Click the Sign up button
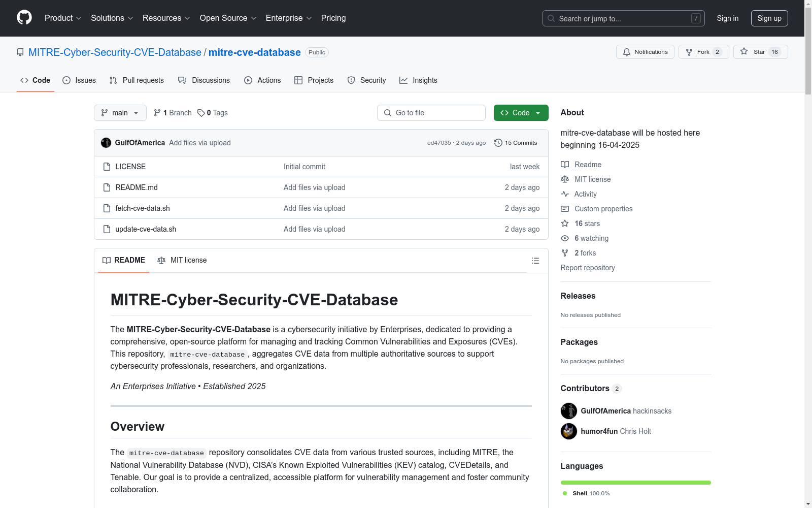The width and height of the screenshot is (812, 508). (x=769, y=18)
